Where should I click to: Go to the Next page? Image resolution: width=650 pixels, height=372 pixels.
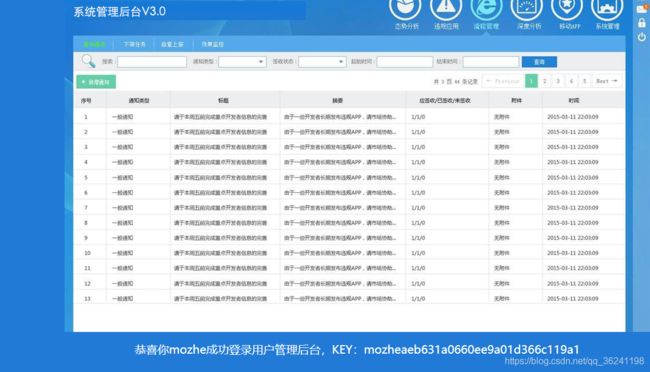click(x=607, y=81)
